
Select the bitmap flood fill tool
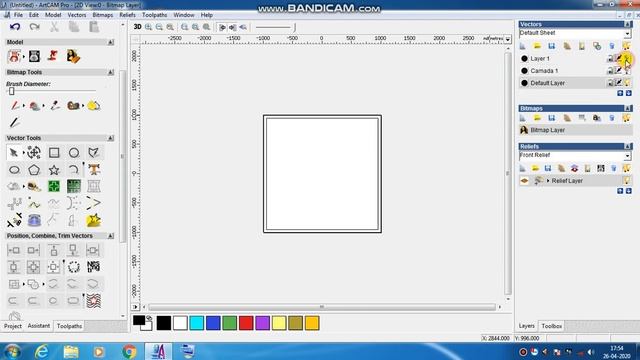(x=34, y=106)
